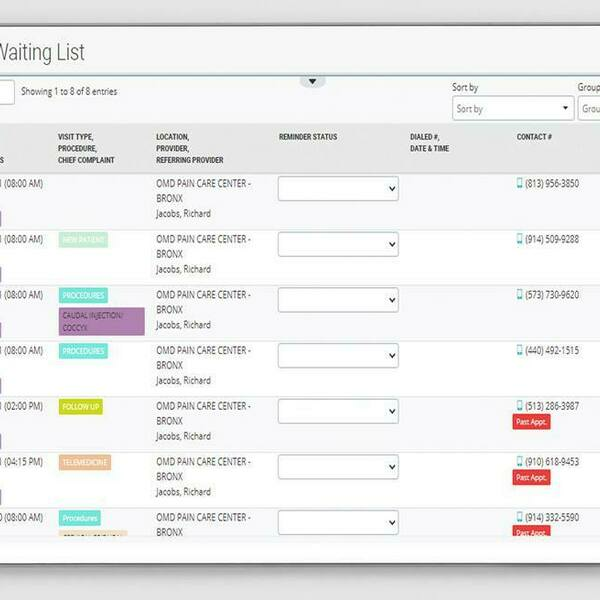Screen dimensions: 600x600
Task: Click the Follow Up visit type tag
Action: 81,407
